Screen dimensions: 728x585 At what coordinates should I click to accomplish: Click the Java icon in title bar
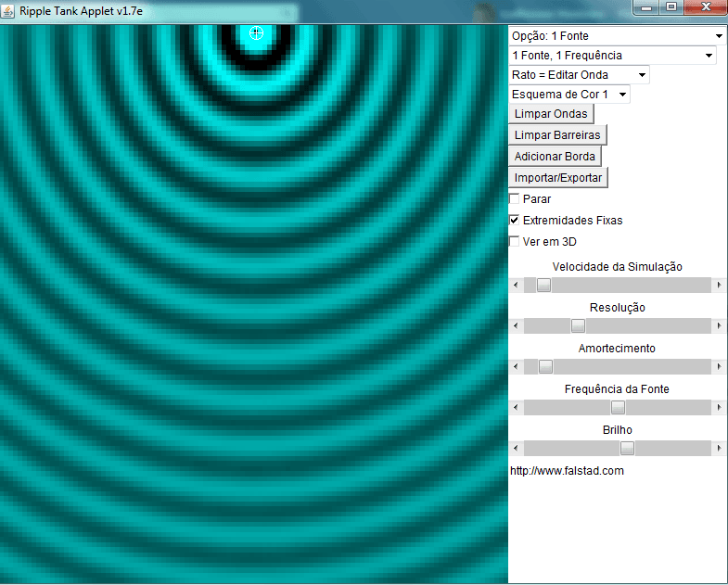click(x=8, y=11)
